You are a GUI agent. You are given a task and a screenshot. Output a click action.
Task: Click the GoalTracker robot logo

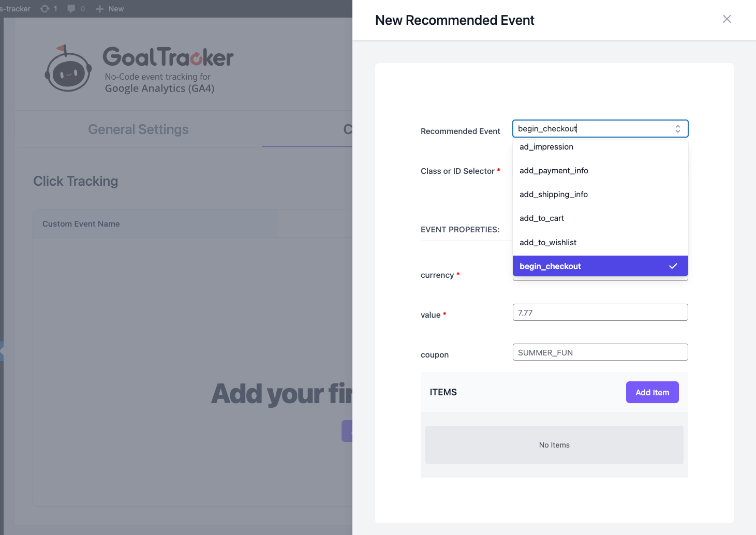(x=68, y=69)
